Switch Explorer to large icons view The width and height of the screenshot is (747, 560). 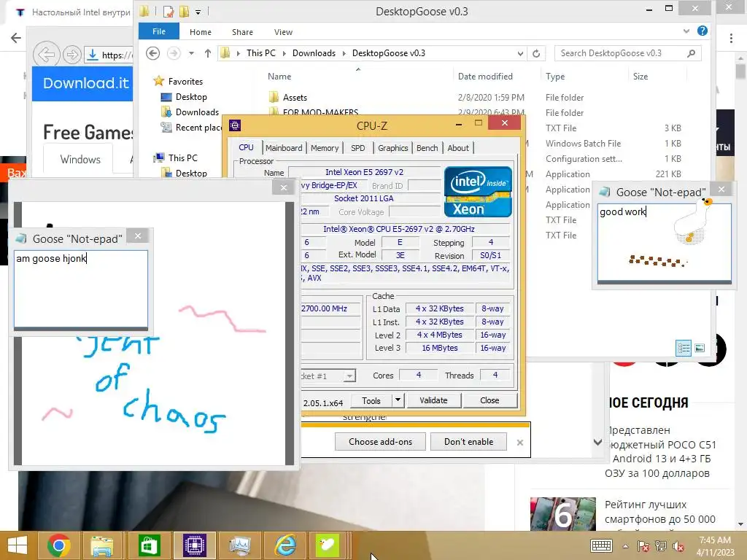point(700,348)
